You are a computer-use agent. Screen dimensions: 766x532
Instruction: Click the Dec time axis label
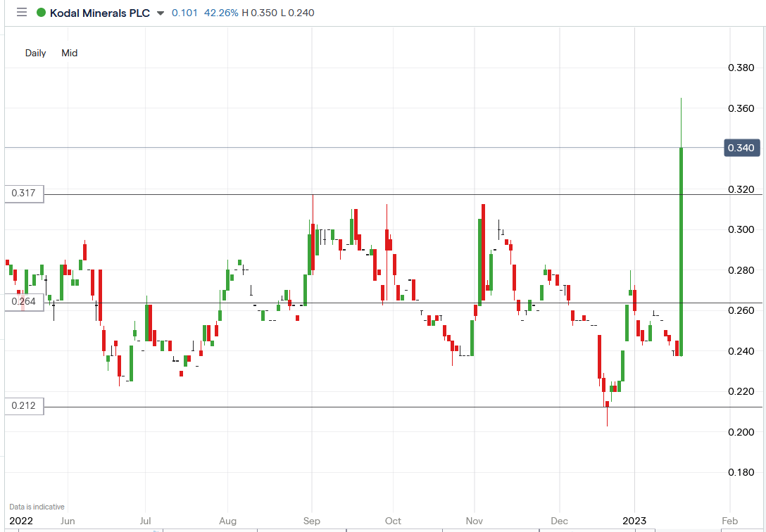559,521
